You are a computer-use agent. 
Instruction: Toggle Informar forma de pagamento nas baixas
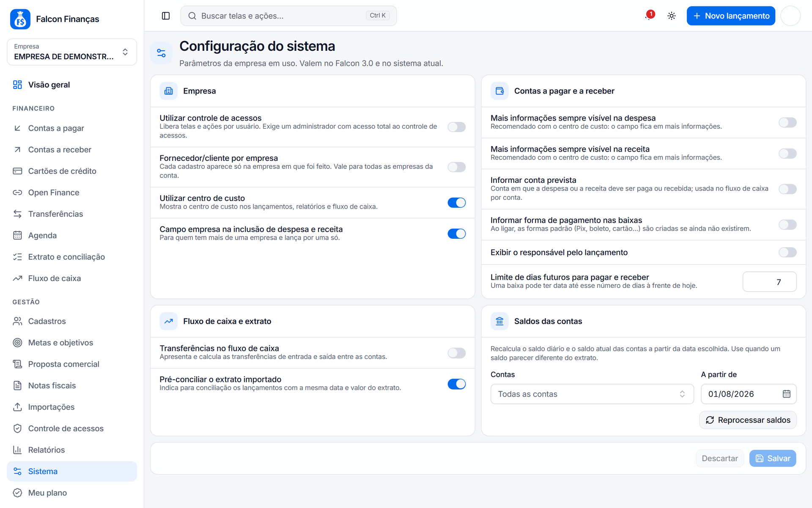point(787,225)
